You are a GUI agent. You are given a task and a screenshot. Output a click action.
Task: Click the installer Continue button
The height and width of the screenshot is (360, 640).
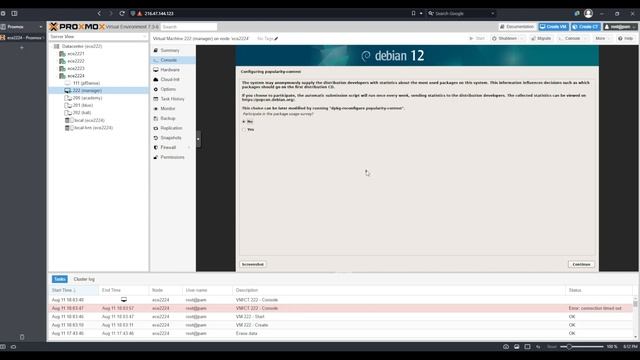tap(581, 264)
